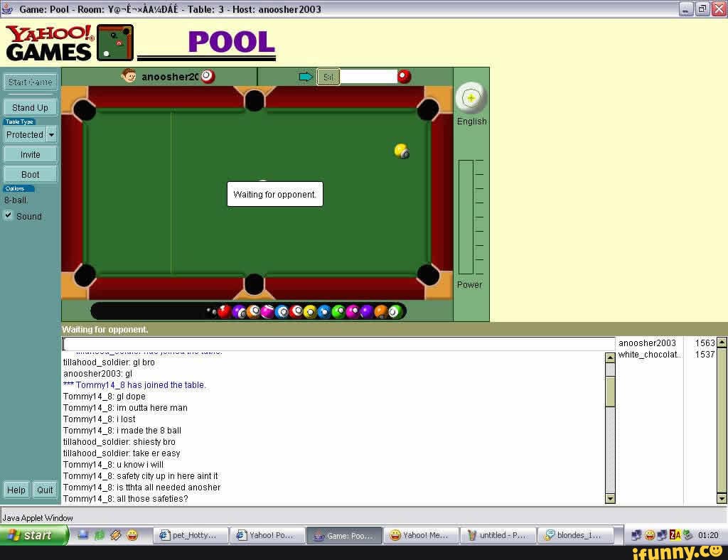Select white_chocolat.. in the player list

point(650,355)
